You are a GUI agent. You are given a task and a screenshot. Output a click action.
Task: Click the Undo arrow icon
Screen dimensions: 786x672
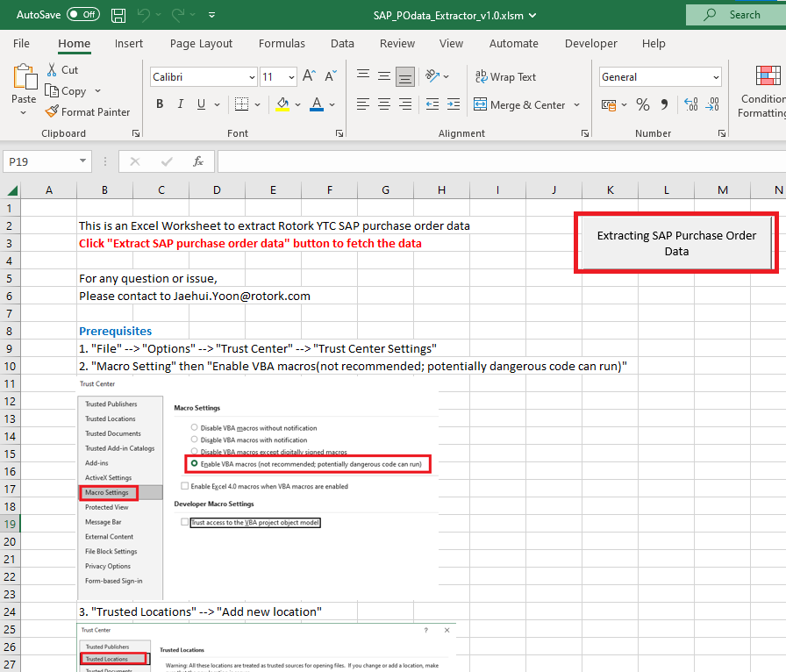tap(143, 15)
